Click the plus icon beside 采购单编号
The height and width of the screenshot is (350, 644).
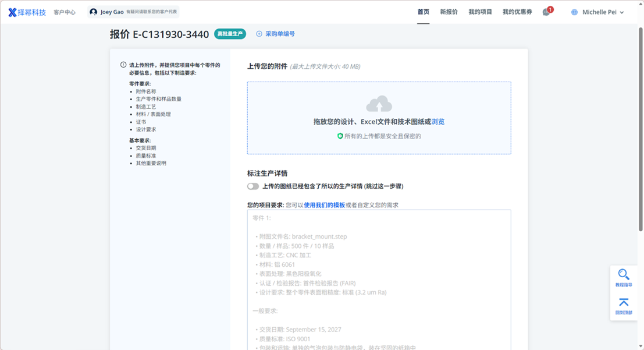point(259,34)
